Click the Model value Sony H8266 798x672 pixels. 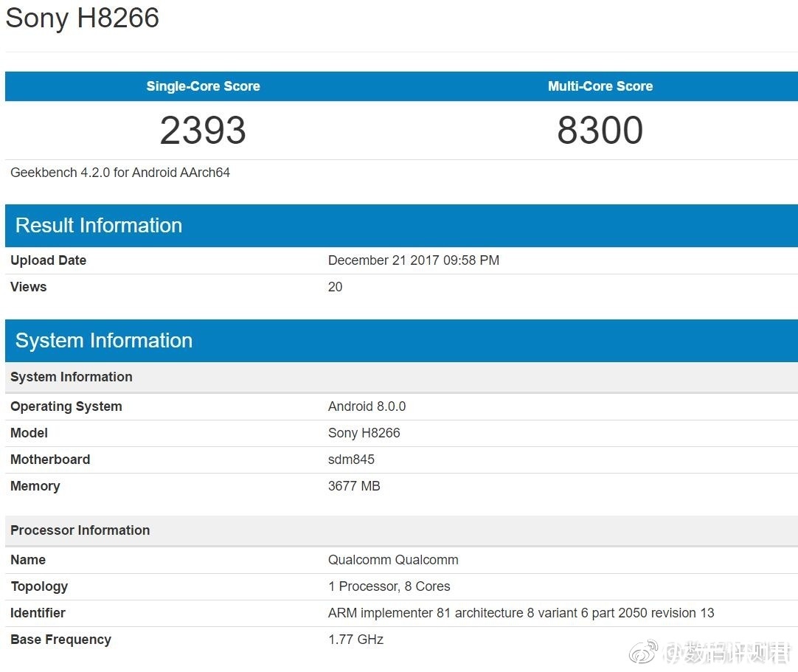364,433
